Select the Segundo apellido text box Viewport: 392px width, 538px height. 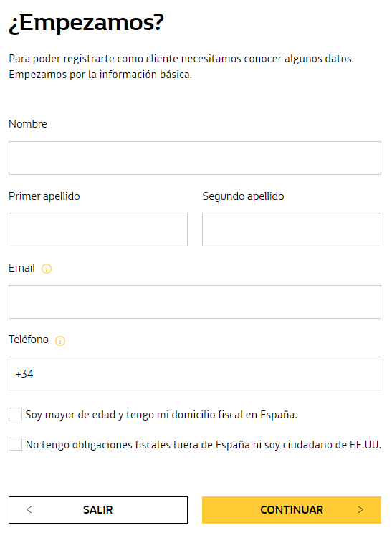[x=292, y=229]
